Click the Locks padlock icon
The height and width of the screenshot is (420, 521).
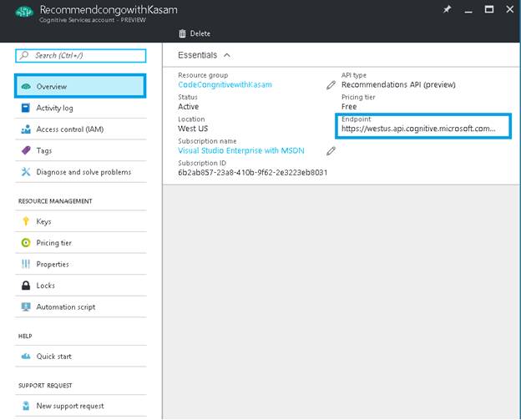(x=26, y=286)
